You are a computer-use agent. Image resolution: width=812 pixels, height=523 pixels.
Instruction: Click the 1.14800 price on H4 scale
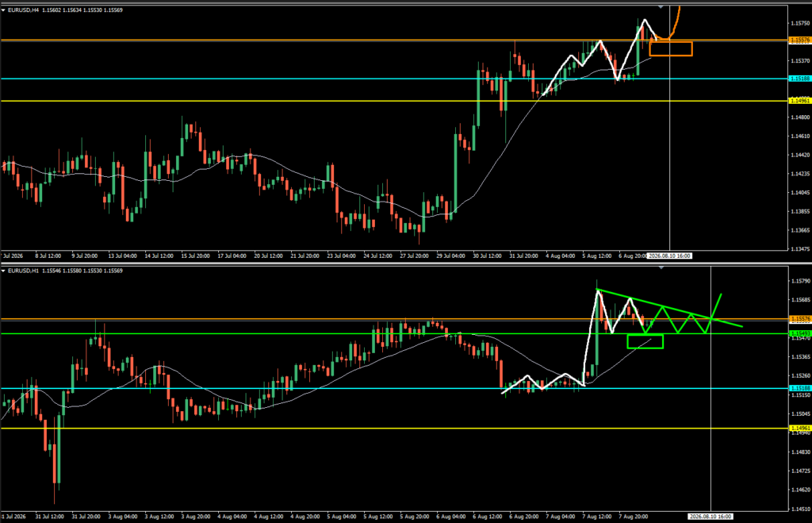tap(800, 117)
